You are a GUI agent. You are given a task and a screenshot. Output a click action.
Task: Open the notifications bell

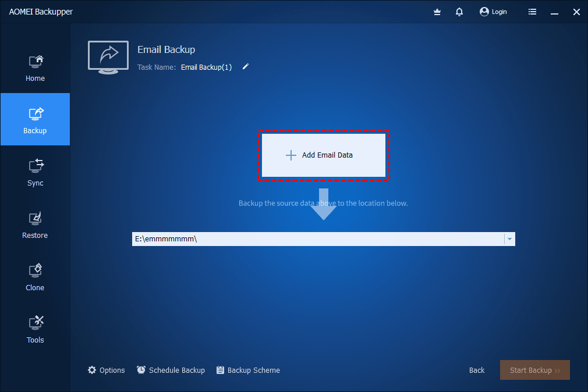click(459, 12)
